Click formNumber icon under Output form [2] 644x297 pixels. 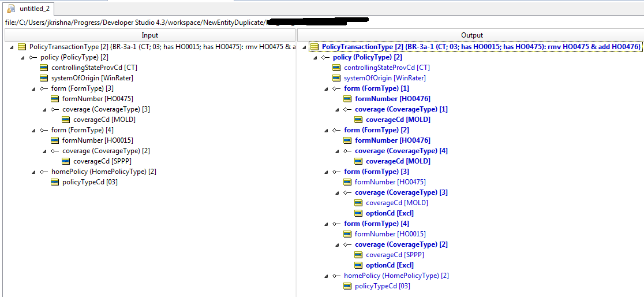[347, 140]
